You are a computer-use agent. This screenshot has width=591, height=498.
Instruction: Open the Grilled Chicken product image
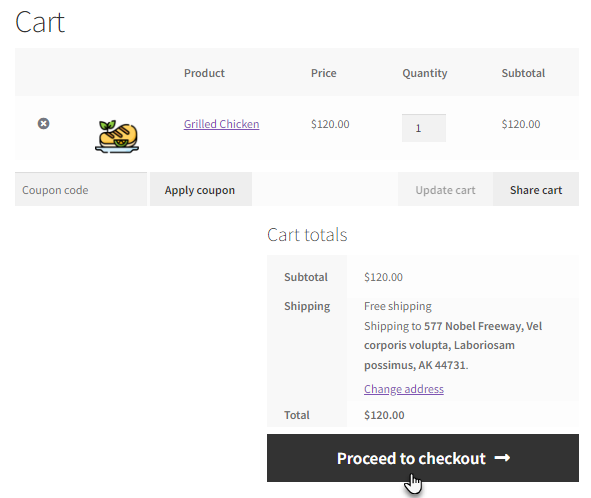coord(117,136)
